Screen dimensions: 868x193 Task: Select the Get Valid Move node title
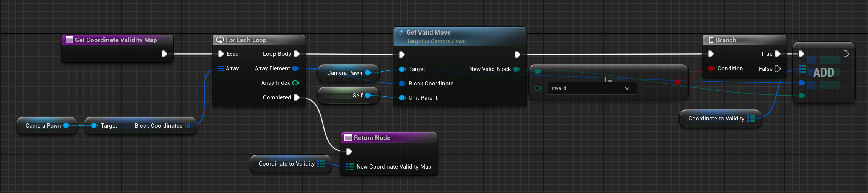tap(429, 33)
